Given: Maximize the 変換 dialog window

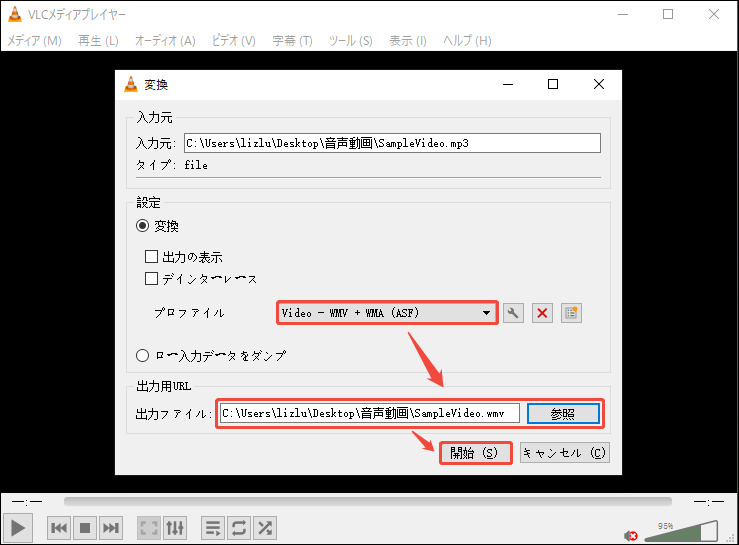Looking at the screenshot, I should [x=553, y=84].
